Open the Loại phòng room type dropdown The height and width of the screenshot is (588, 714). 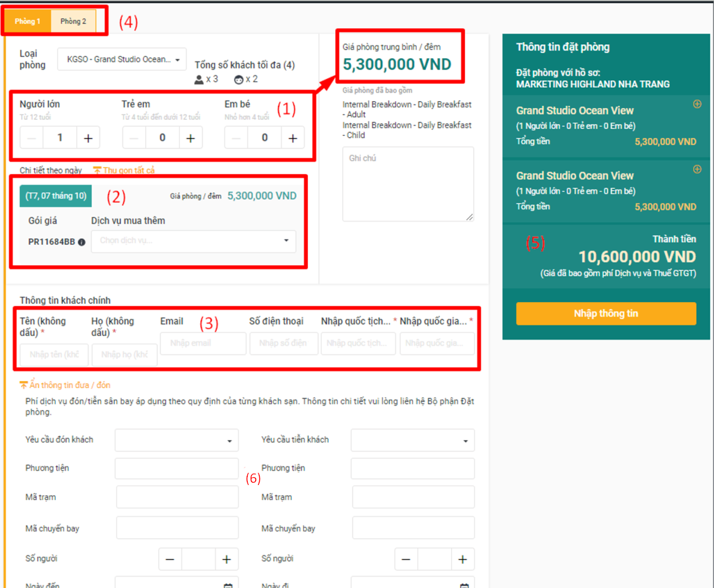click(x=122, y=60)
